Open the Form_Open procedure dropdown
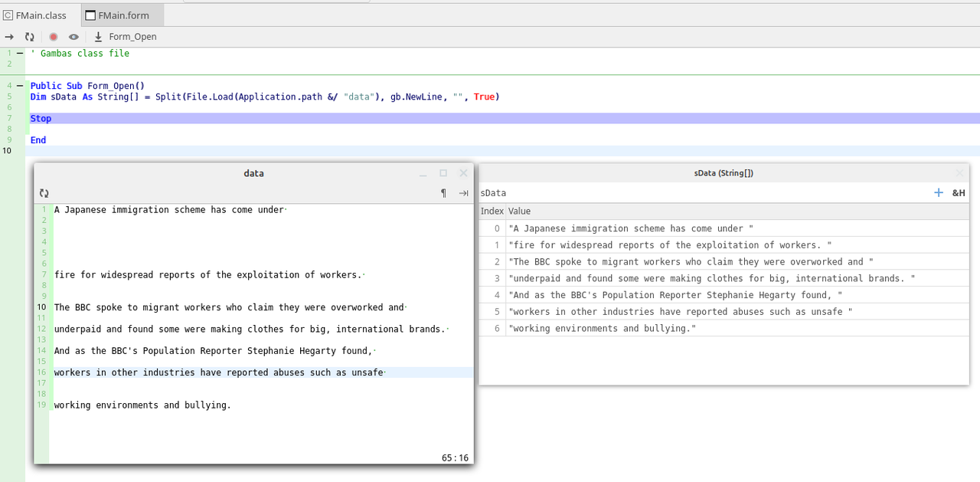This screenshot has height=482, width=980. pyautogui.click(x=132, y=37)
